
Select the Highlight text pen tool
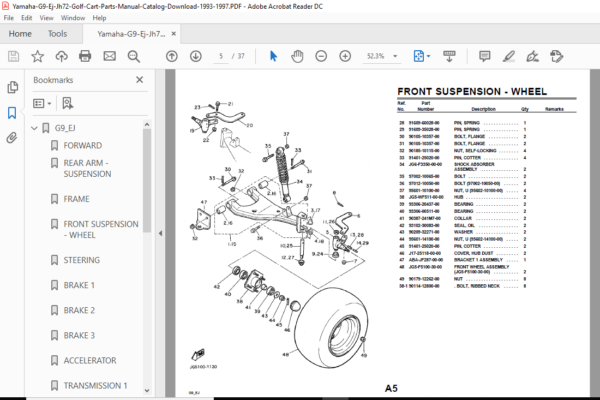point(509,56)
